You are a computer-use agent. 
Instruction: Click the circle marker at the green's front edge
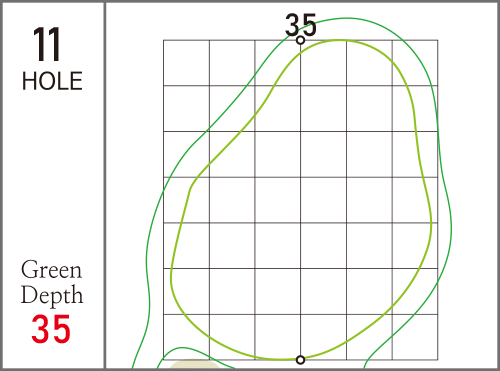(300, 360)
